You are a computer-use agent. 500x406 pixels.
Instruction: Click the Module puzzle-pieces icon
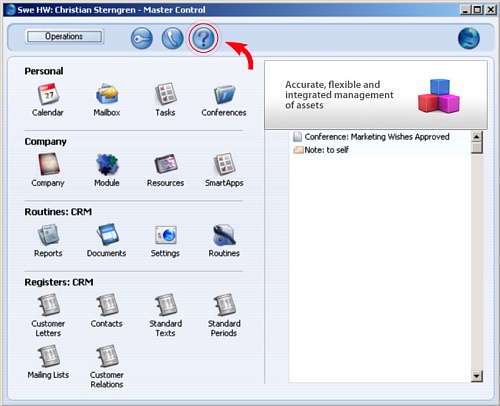[x=107, y=165]
